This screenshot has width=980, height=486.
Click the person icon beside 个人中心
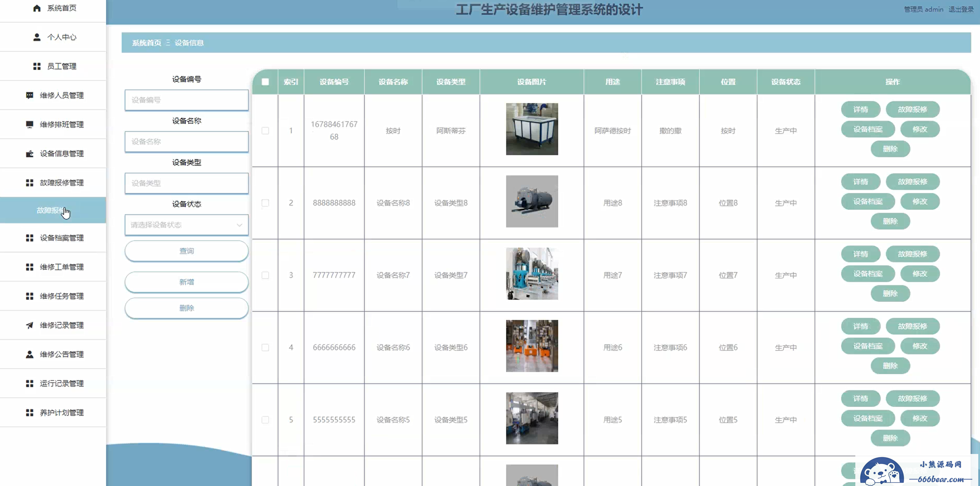37,37
